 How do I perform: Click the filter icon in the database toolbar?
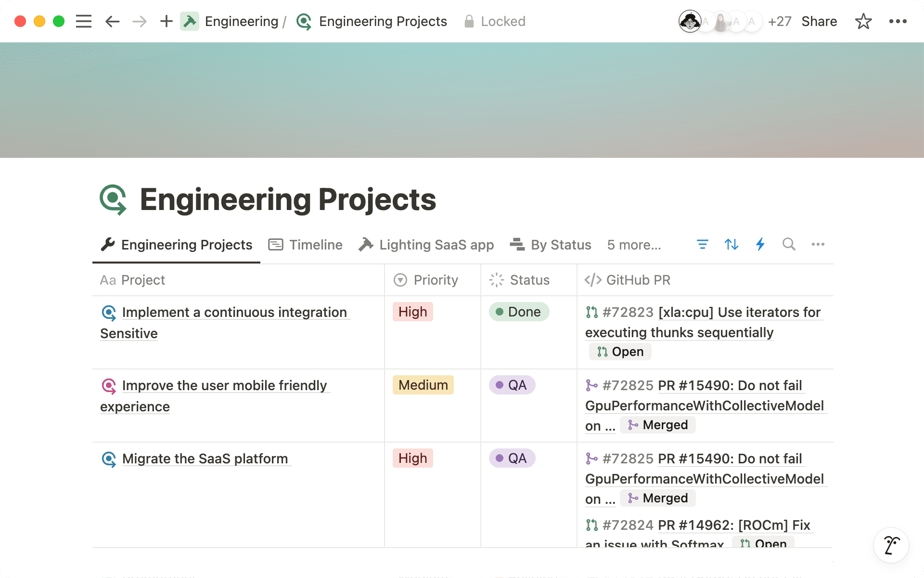[703, 245]
